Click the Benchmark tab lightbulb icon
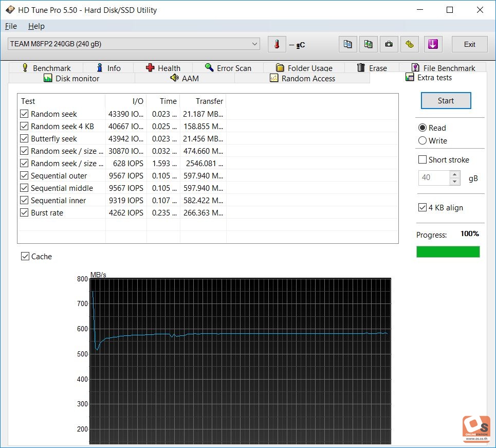 [x=25, y=68]
